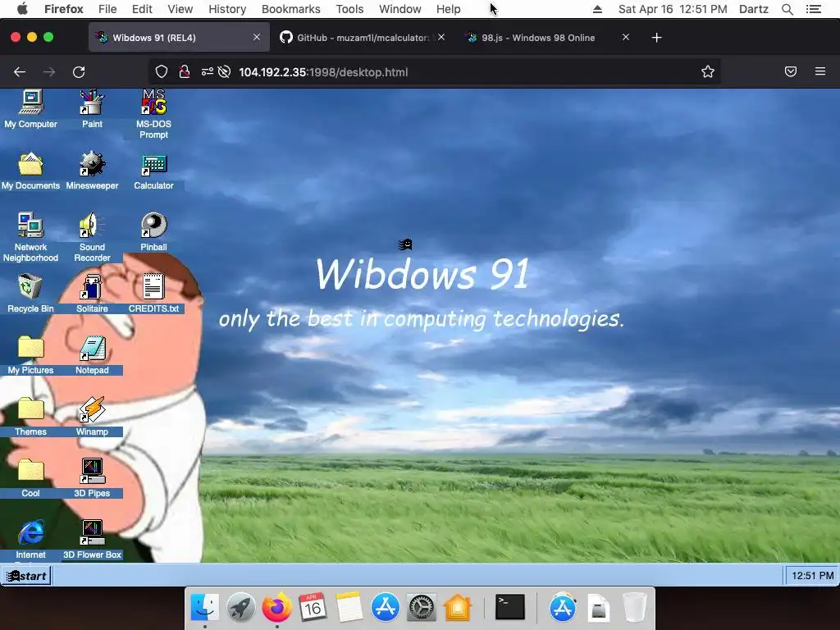Click the blocked autoplay icon in address bar
Screen dimensions: 840x630
click(x=225, y=72)
